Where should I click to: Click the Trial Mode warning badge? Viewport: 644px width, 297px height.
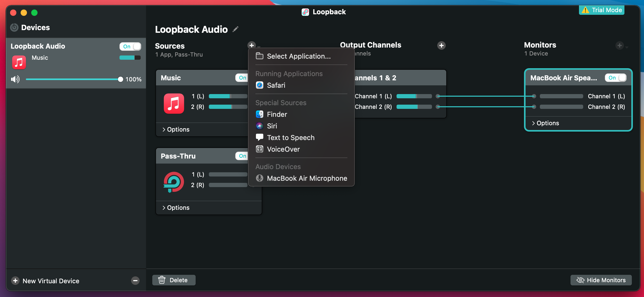coord(601,10)
